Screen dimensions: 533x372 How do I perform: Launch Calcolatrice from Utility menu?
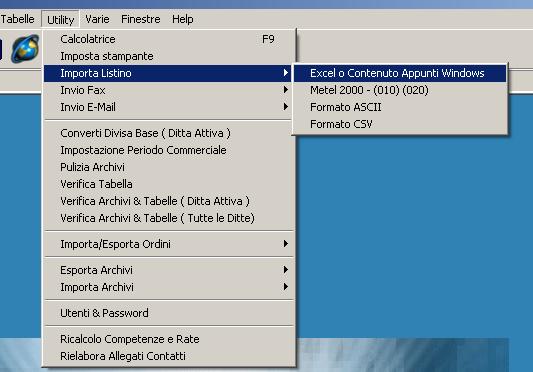(168, 39)
